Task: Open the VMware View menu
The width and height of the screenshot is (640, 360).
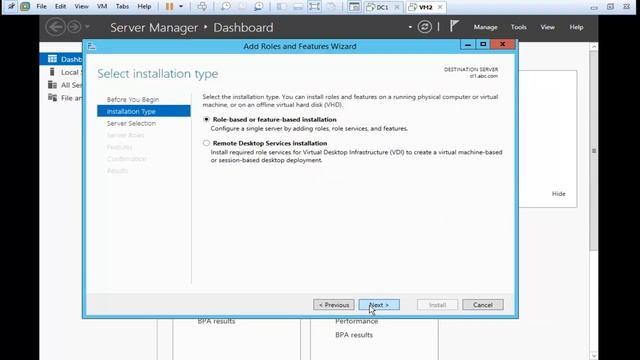Action: [x=81, y=7]
